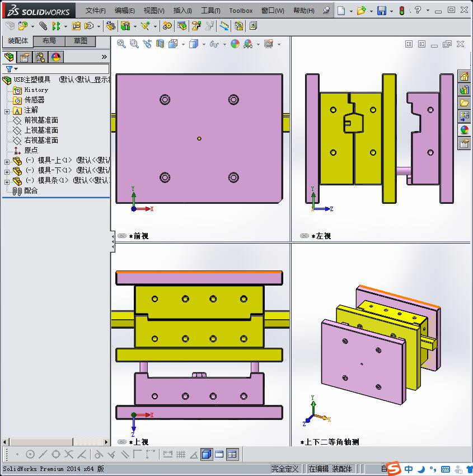Select the Zoom to Fit tool
Screen dimensions: 473x476
pyautogui.click(x=121, y=44)
